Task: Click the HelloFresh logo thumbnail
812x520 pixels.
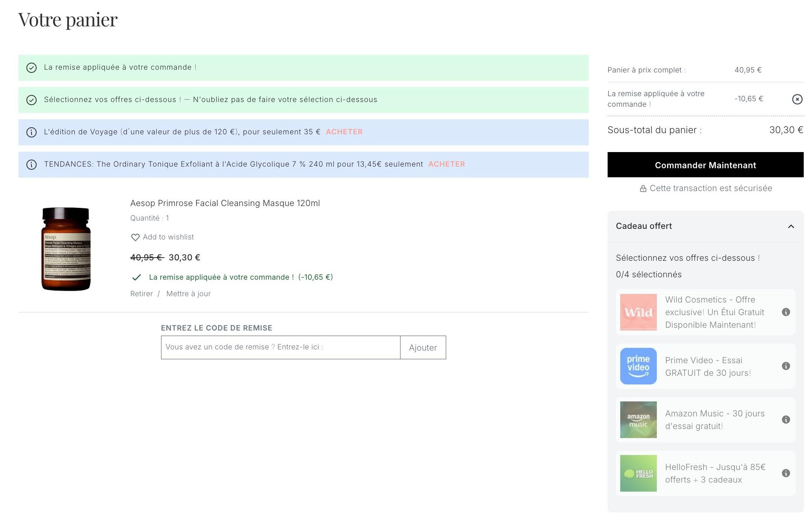Action: (638, 473)
